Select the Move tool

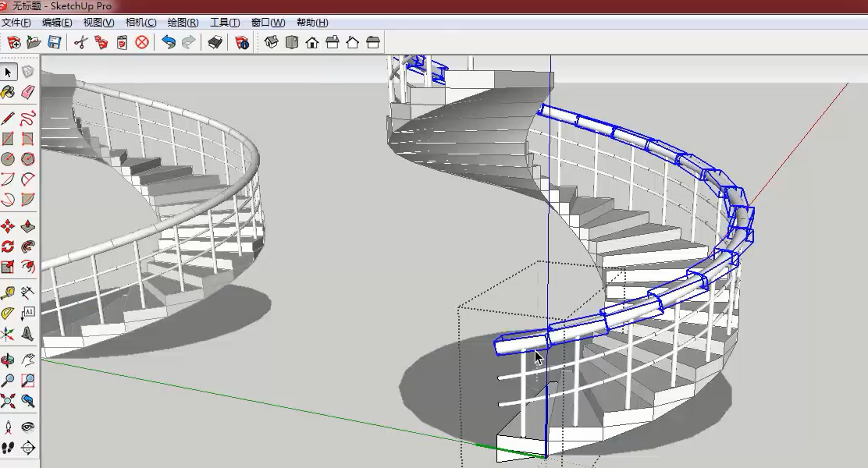[x=8, y=227]
